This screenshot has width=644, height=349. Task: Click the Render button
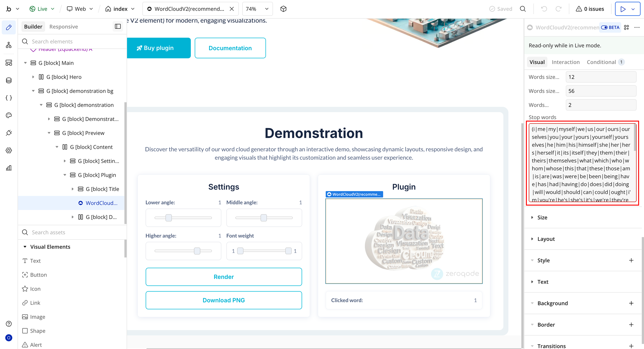point(224,277)
